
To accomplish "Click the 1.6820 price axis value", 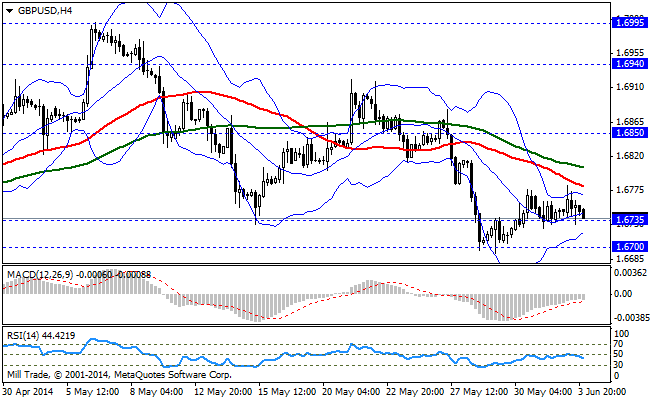I will click(631, 156).
